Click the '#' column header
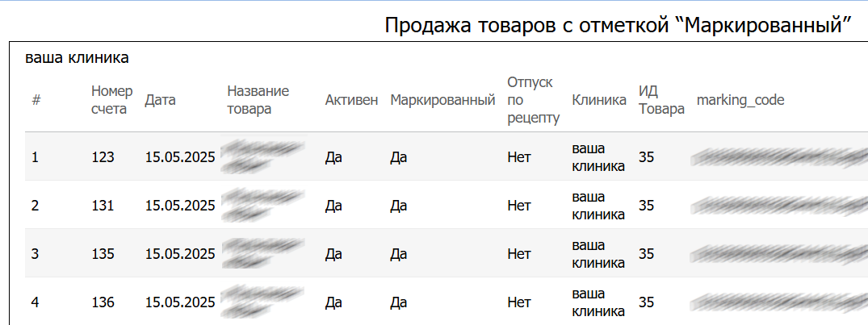 (36, 100)
